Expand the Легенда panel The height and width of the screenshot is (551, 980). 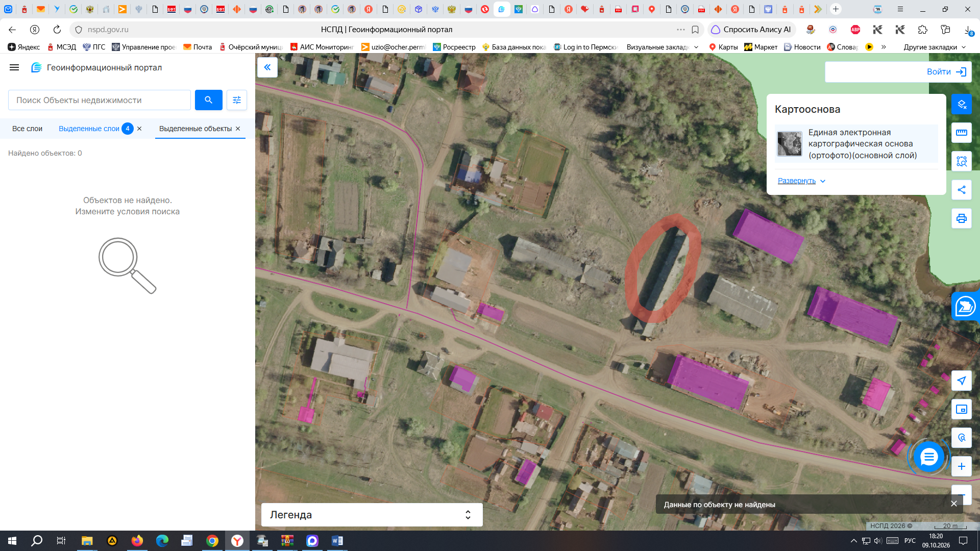[x=372, y=515]
